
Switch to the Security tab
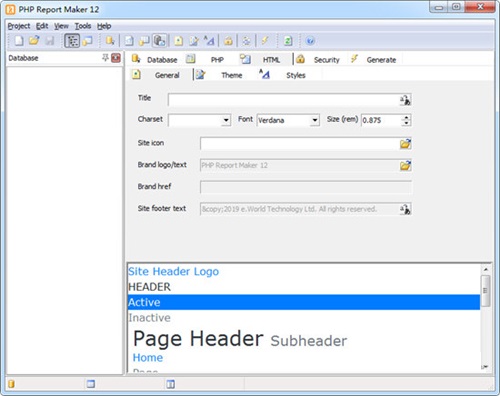click(318, 60)
